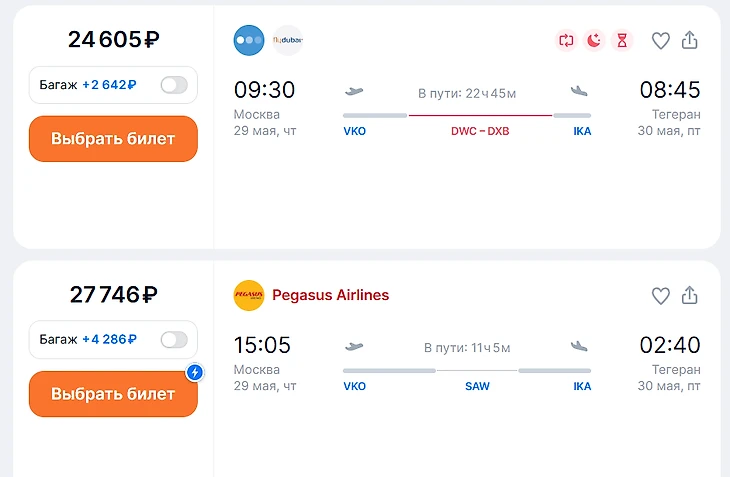Enable baggage for +4 286₽
Image resolution: width=730 pixels, height=477 pixels.
[174, 340]
